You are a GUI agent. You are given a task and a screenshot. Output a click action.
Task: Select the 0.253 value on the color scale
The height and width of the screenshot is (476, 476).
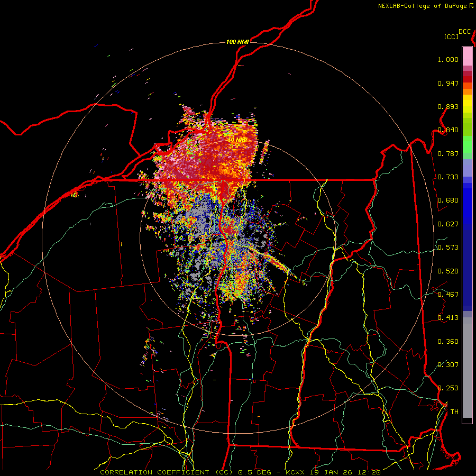448,388
